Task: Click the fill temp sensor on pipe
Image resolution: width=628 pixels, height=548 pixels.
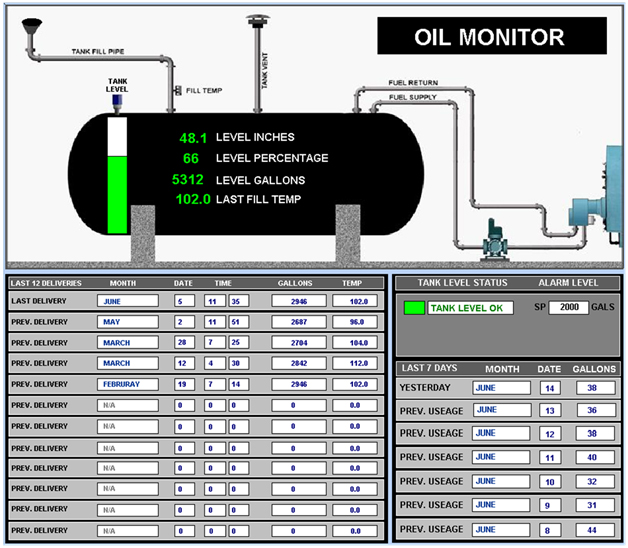Action: click(178, 91)
